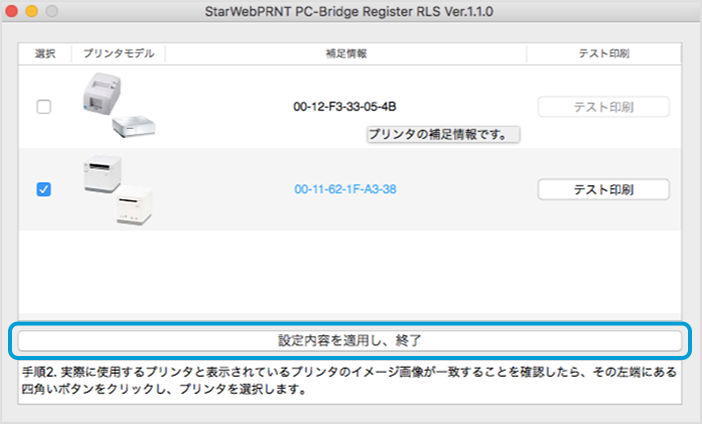The width and height of the screenshot is (702, 424).
Task: Click テスト印刷 button for printer 00-11-62-1F-A3-38
Action: [x=604, y=189]
